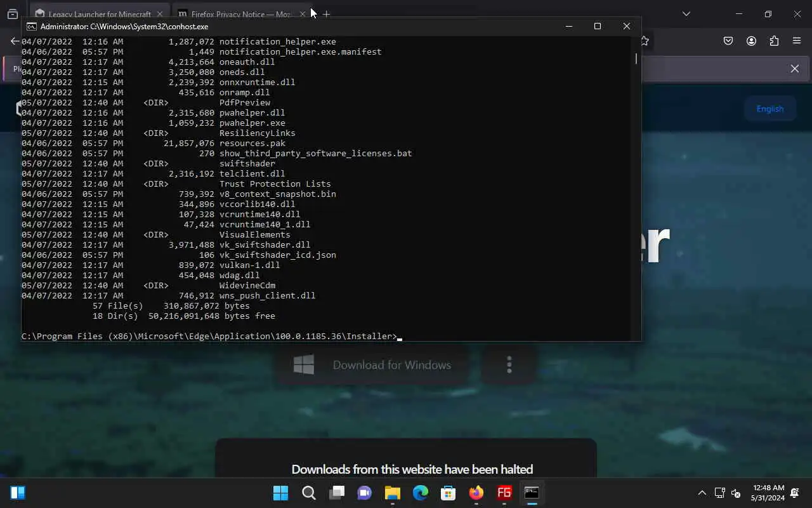Open notification bell in system tray
The width and height of the screenshot is (812, 508).
coord(795,493)
